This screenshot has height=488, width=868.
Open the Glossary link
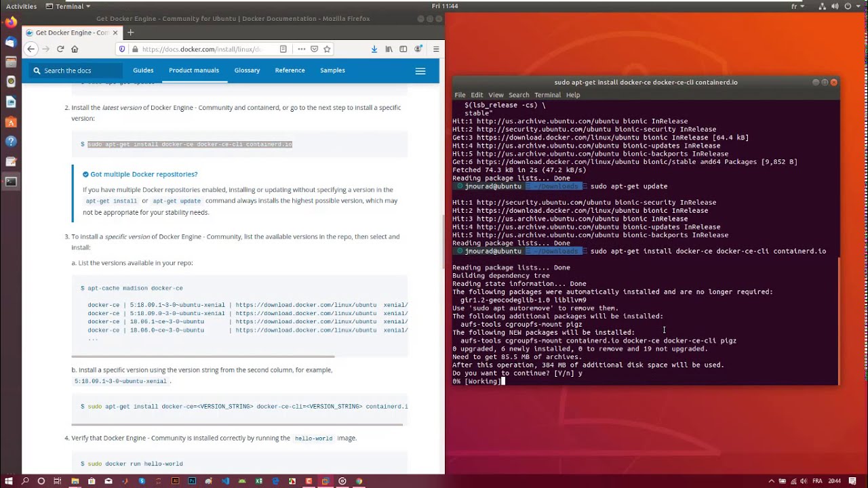tap(247, 70)
